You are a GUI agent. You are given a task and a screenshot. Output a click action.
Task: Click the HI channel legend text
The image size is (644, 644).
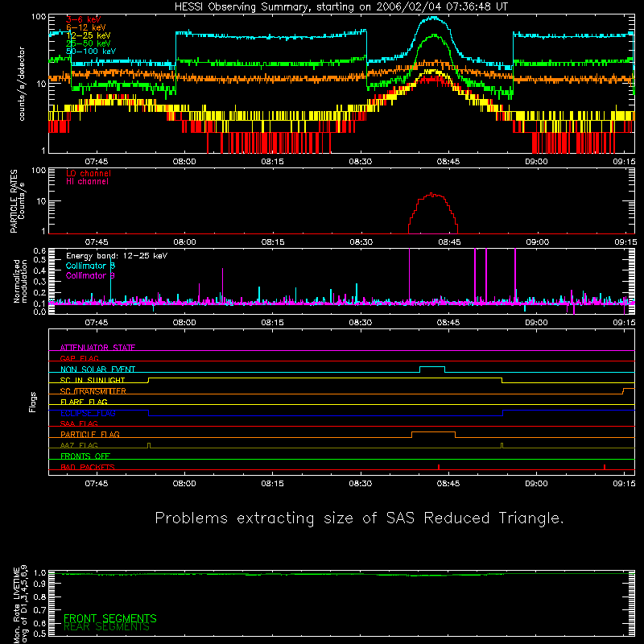coord(87,182)
